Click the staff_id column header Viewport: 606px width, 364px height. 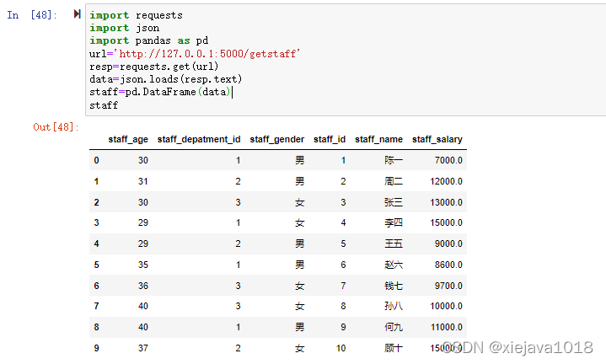[x=330, y=140]
